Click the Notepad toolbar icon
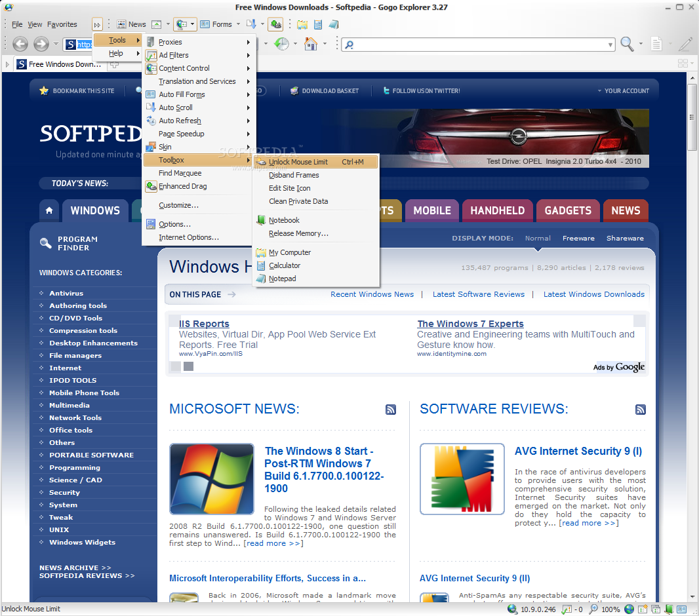This screenshot has height=616, width=699. [x=334, y=24]
